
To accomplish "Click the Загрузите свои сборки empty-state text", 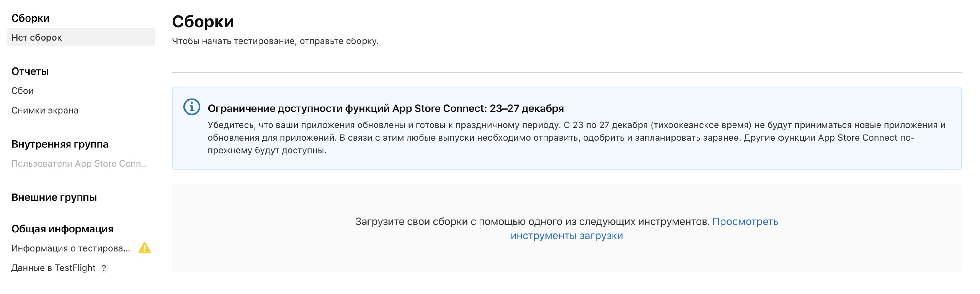I will 532,222.
